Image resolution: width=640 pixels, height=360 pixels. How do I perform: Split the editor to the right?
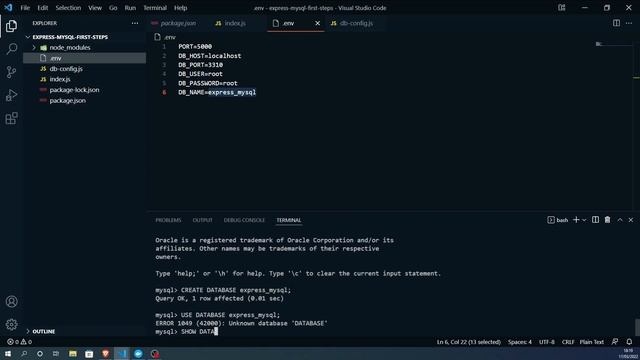pos(616,23)
